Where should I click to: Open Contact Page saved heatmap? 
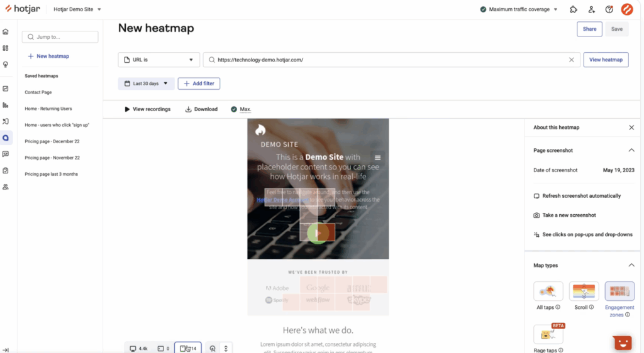pyautogui.click(x=38, y=92)
